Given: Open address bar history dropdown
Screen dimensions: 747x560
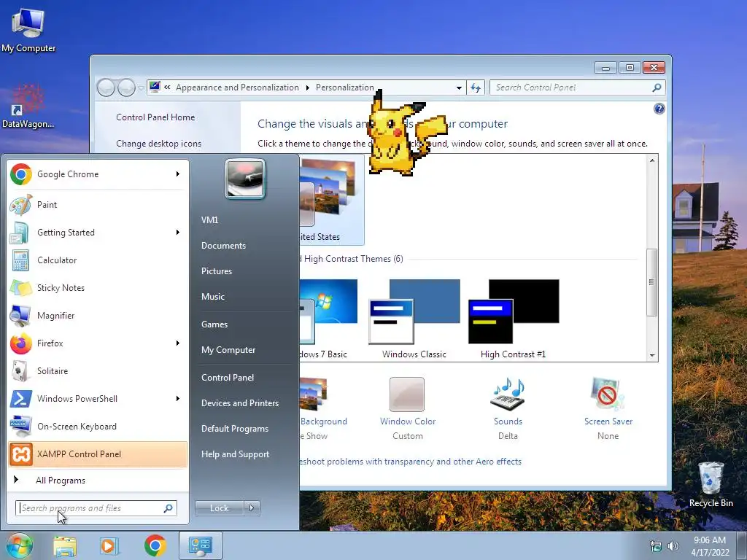Looking at the screenshot, I should tap(459, 87).
